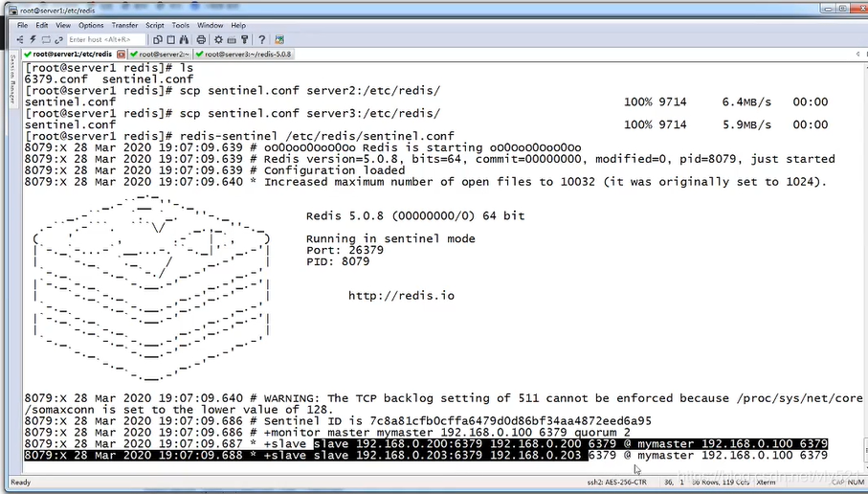Click the '+monitor master mymaster' line
Viewport: 868px width, 494px height.
(327, 433)
